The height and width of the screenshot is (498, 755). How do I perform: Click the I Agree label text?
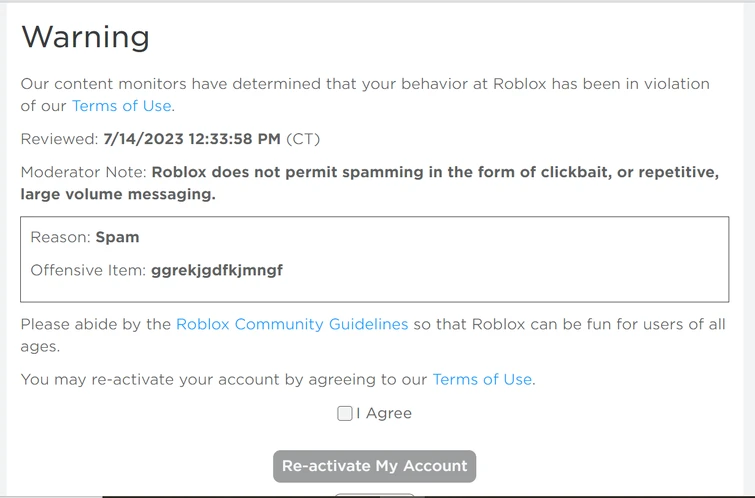pyautogui.click(x=384, y=413)
